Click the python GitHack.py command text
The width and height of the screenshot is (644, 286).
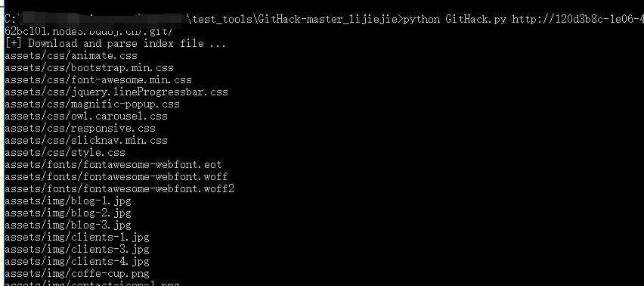tap(455, 19)
